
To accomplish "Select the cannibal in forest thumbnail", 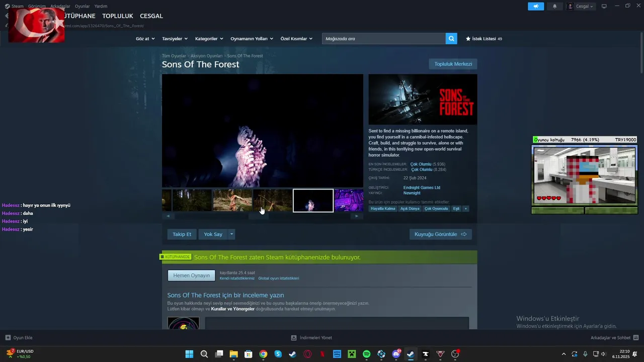I will tap(232, 201).
